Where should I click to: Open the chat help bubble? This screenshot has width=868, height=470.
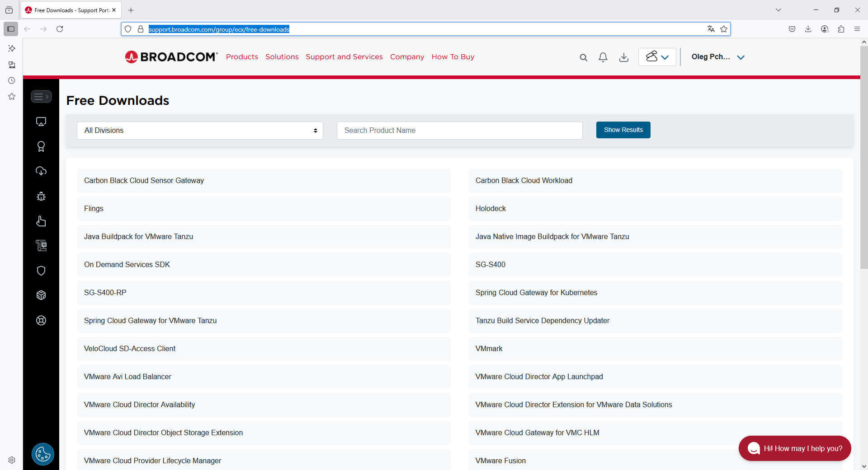pyautogui.click(x=795, y=448)
